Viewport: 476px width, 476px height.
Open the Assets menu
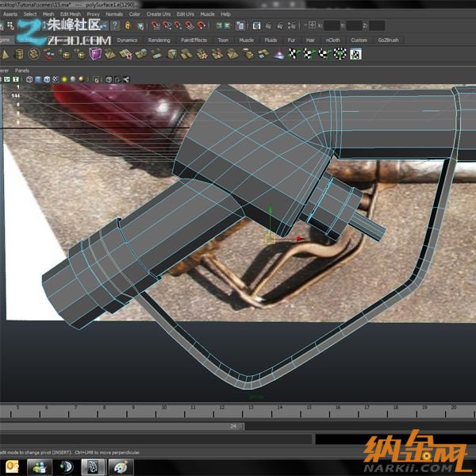pos(10,14)
